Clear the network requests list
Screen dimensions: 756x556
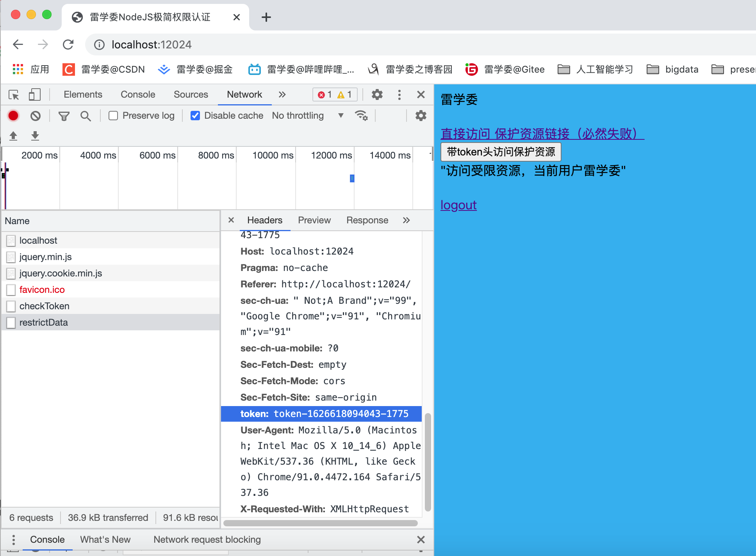tap(36, 116)
